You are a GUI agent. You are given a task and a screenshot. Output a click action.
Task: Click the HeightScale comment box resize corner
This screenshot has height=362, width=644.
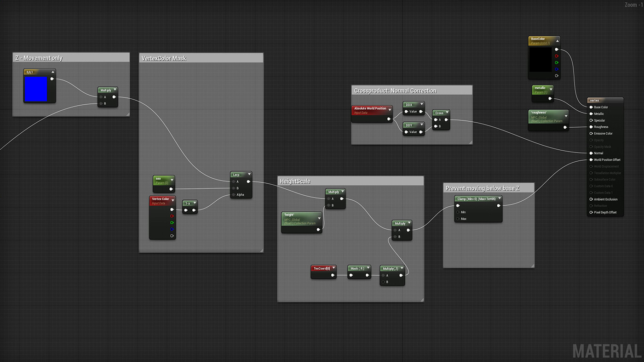(x=421, y=300)
